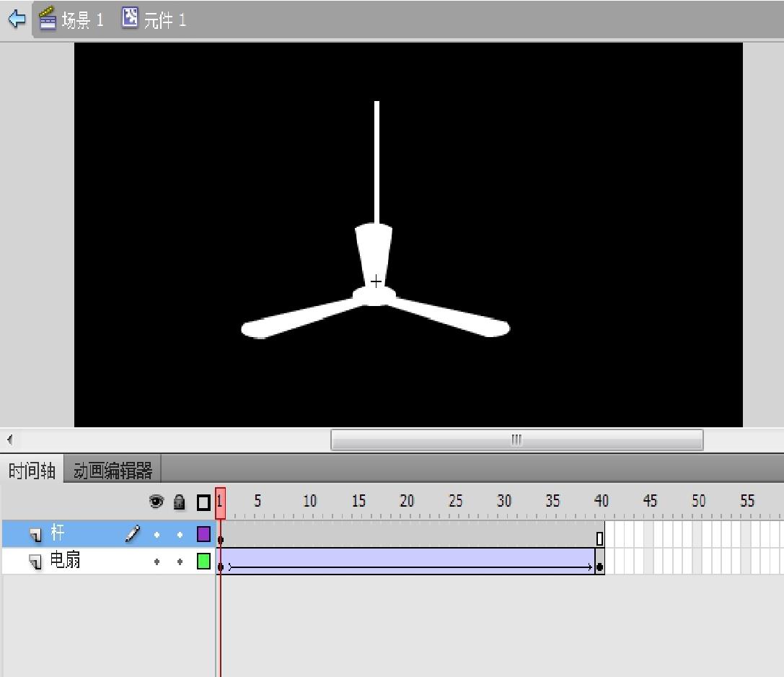This screenshot has height=677, width=784.
Task: Click the 场景 1 clapperboard icon
Action: [48, 19]
